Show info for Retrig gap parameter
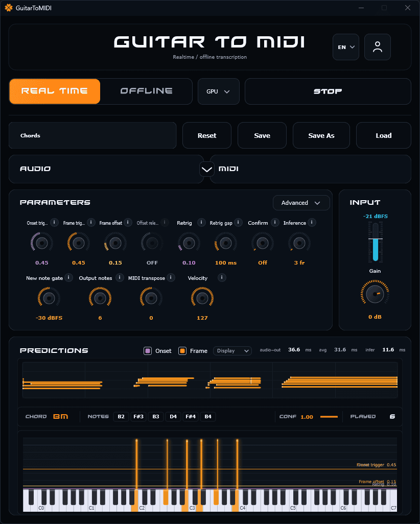 (238, 222)
